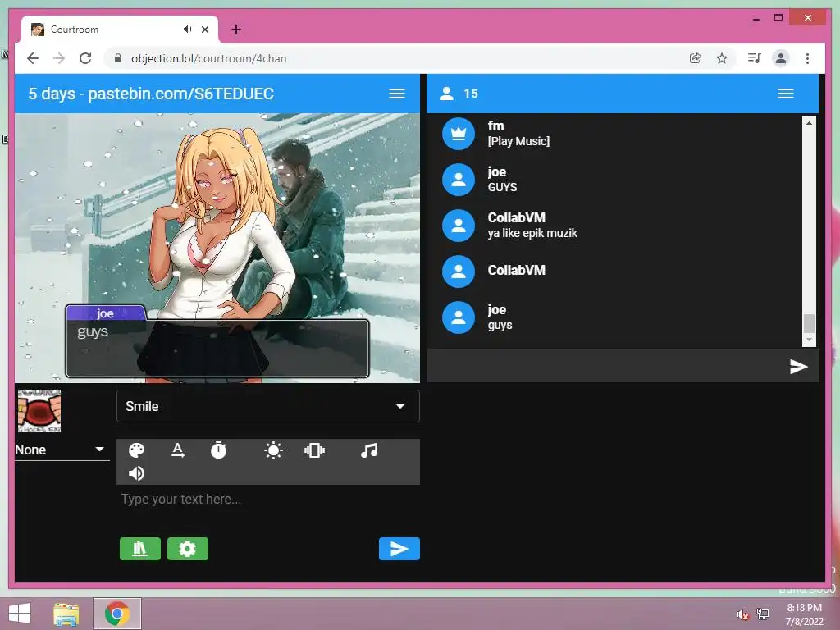Open the chat panel hamburger menu
The image size is (840, 630).
point(786,94)
